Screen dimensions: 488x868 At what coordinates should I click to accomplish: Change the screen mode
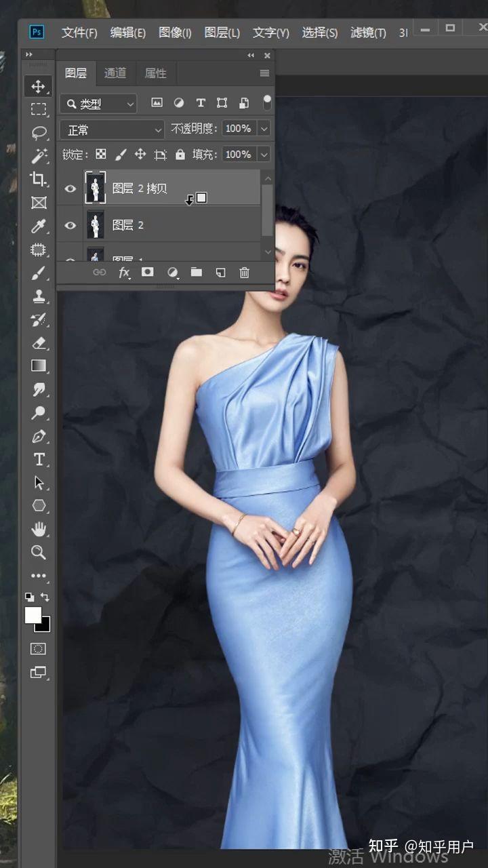click(x=39, y=673)
